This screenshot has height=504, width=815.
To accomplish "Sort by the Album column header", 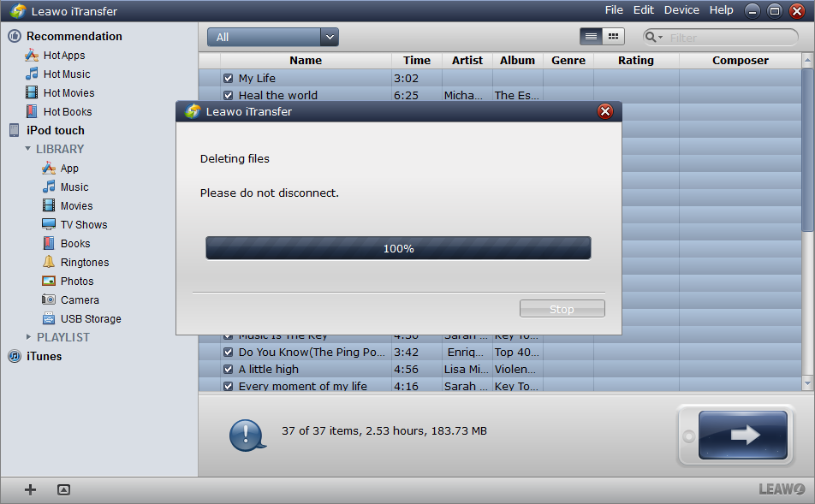I will [x=517, y=60].
